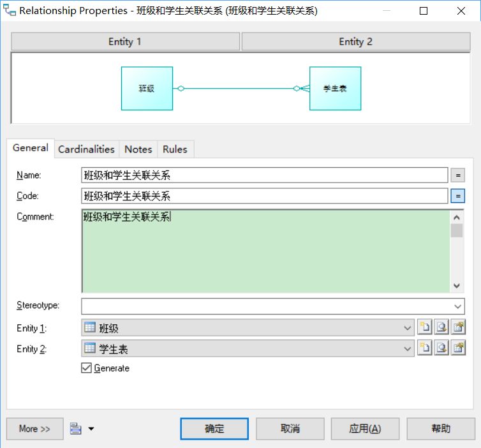Click the 应用(A) apply button
The height and width of the screenshot is (448, 481).
tap(365, 429)
